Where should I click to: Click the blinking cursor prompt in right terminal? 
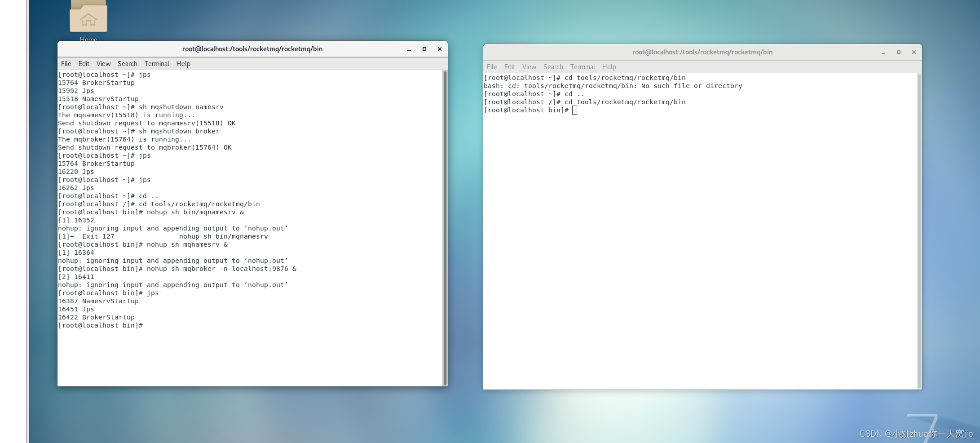(574, 110)
